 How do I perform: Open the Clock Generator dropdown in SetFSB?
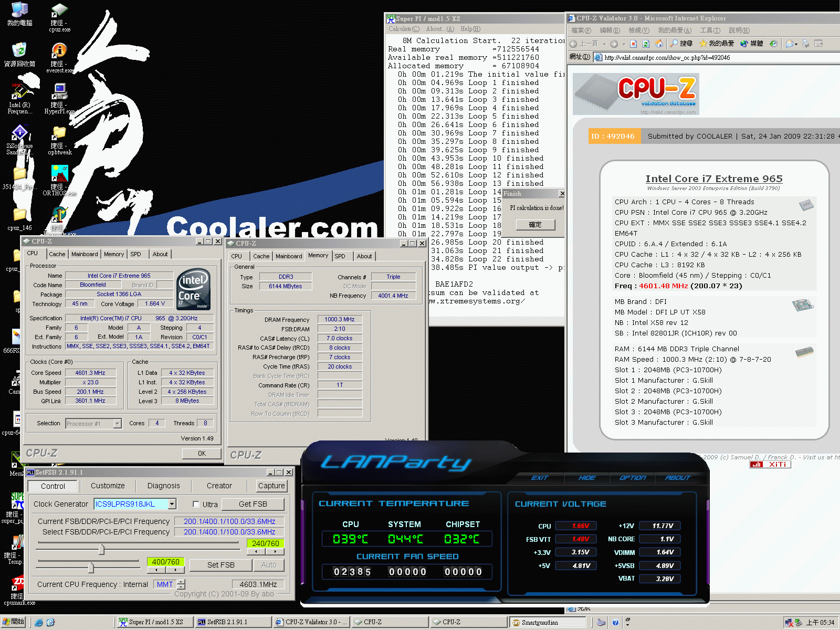tap(172, 504)
